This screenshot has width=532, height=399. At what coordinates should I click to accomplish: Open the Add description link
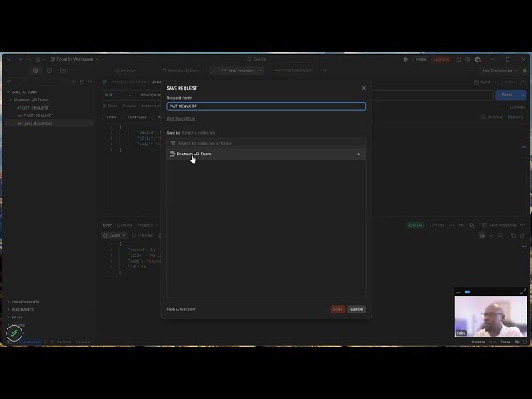[x=181, y=118]
